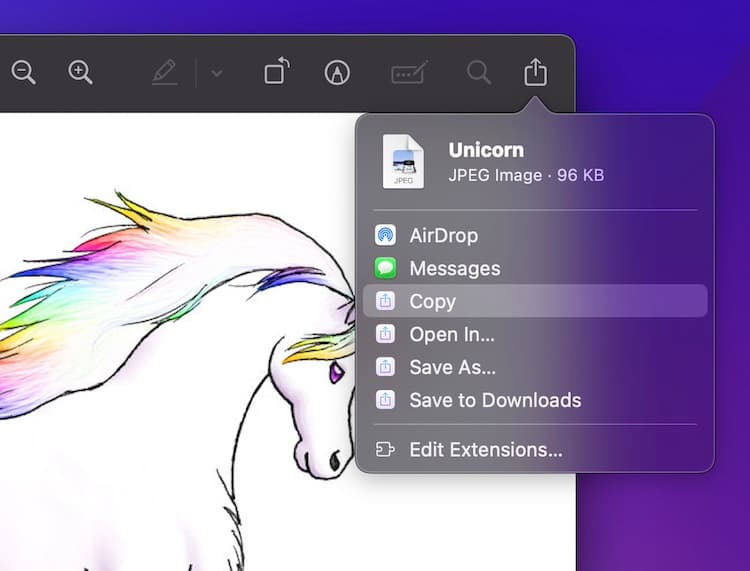This screenshot has height=571, width=750.
Task: Show the Markup toolbar
Action: tap(337, 72)
